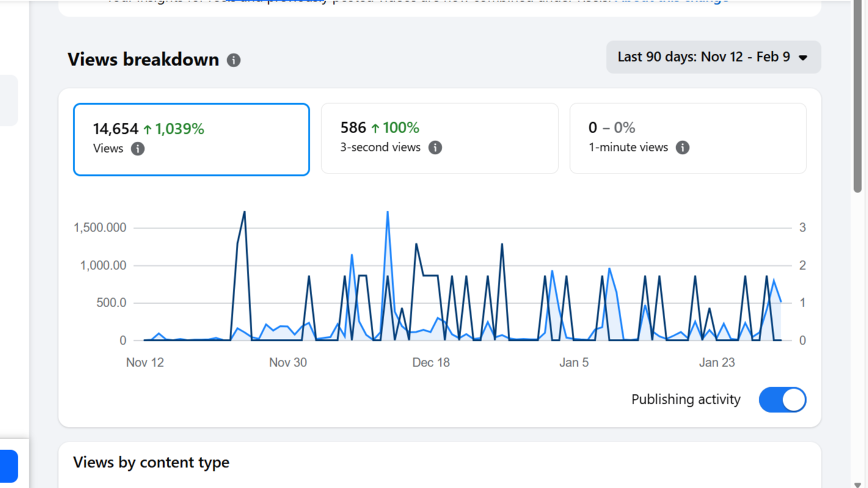Click the Publishing activity label

coord(685,399)
